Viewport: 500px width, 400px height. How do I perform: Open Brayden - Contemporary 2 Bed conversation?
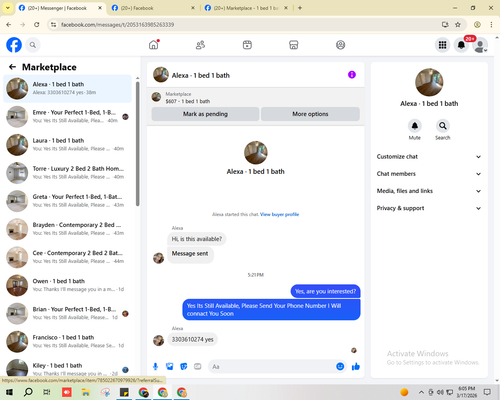pyautogui.click(x=67, y=229)
